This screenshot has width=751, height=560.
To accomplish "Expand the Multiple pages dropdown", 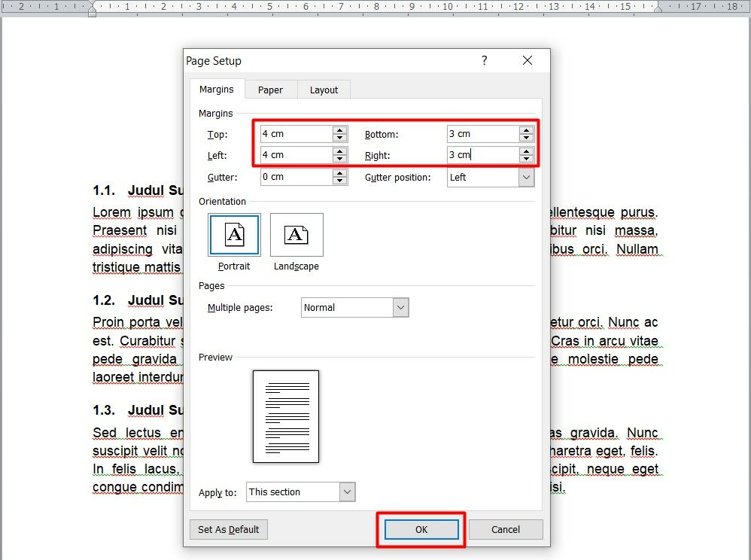I will pyautogui.click(x=401, y=308).
